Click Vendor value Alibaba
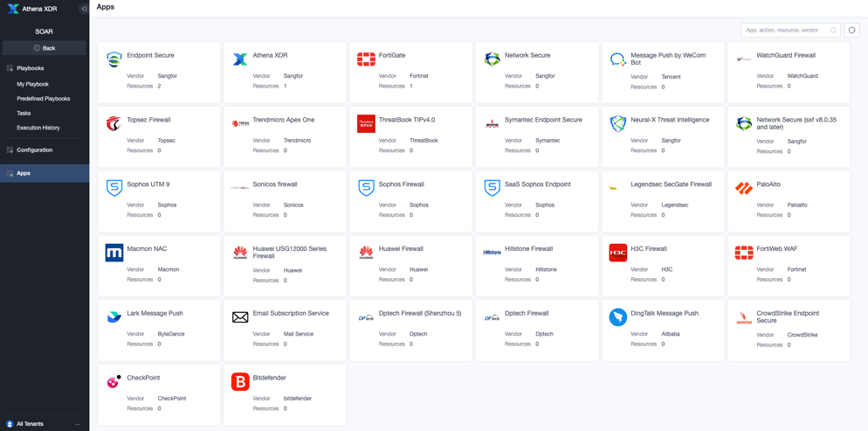868x431 pixels. [x=671, y=334]
